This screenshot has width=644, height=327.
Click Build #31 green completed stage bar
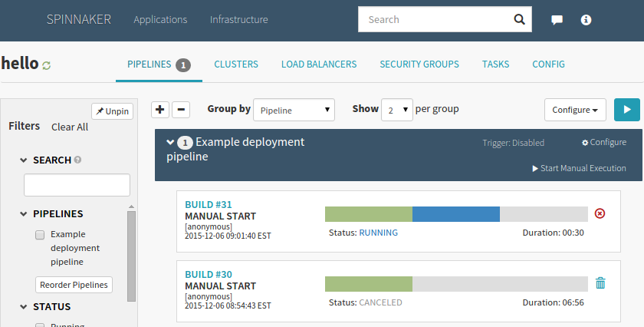coord(369,213)
